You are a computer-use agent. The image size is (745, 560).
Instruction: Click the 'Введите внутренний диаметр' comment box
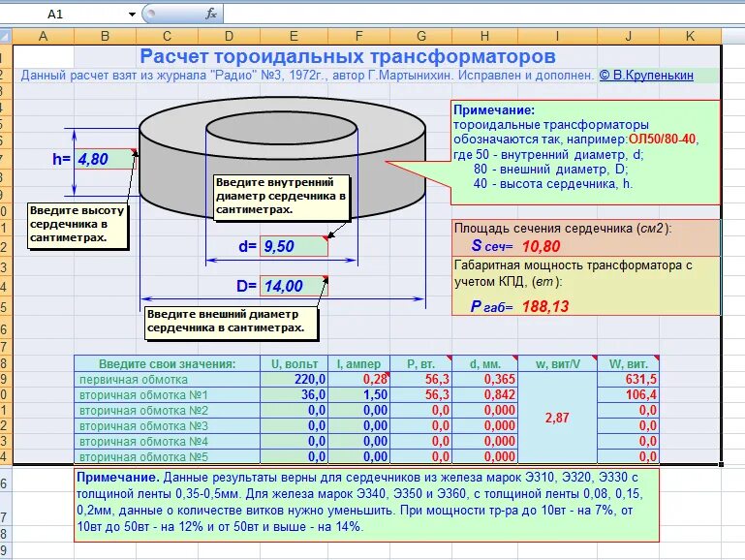(281, 197)
